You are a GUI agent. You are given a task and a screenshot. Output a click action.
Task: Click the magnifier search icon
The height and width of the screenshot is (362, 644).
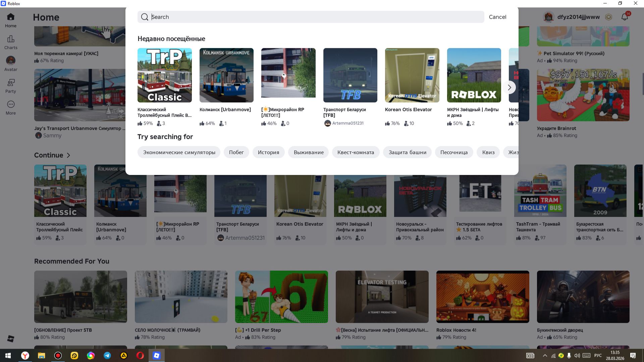[145, 17]
